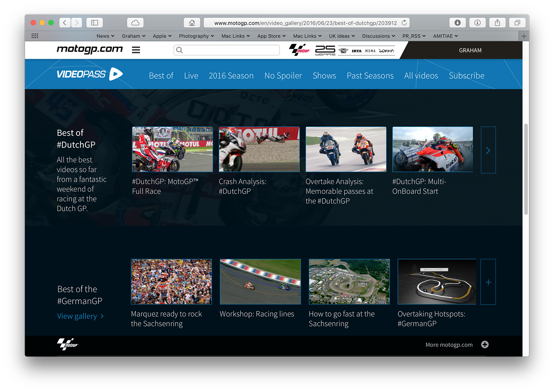554x392 pixels.
Task: Open the Safari downloads icon
Action: pos(457,23)
